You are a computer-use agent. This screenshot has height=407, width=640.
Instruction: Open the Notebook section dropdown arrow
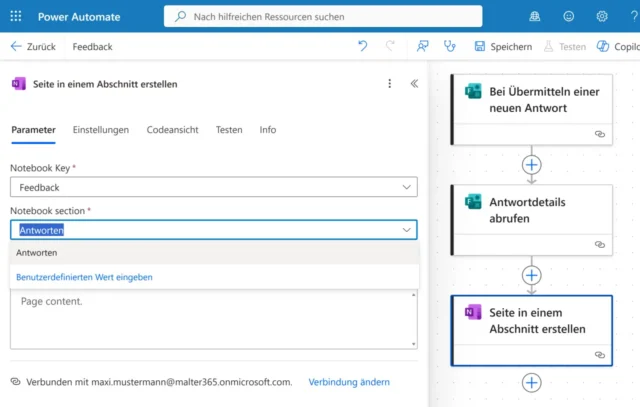[406, 230]
